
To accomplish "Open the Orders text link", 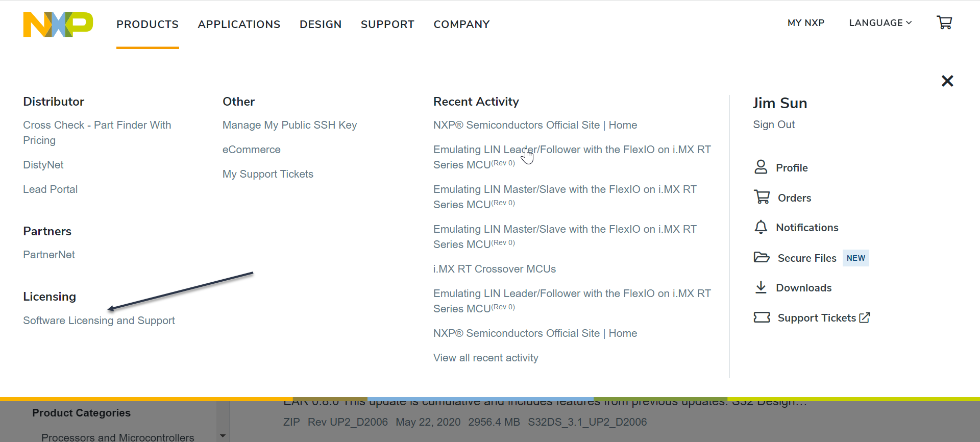I will click(794, 198).
